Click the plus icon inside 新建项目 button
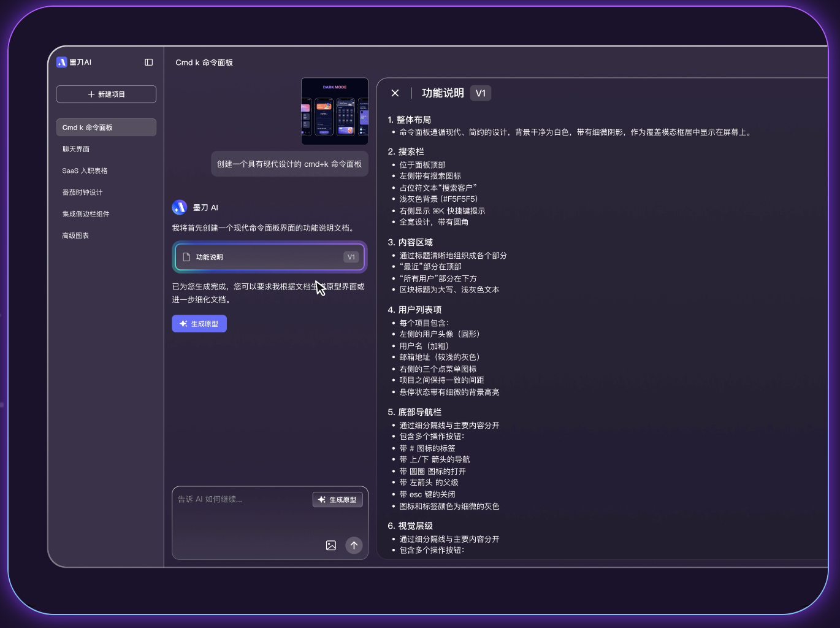The image size is (840, 628). [90, 94]
